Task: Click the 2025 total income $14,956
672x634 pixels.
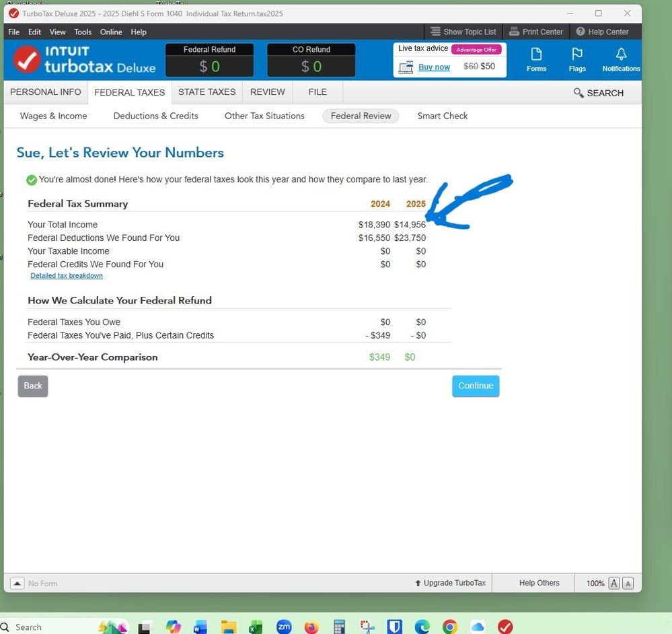Action: point(410,225)
